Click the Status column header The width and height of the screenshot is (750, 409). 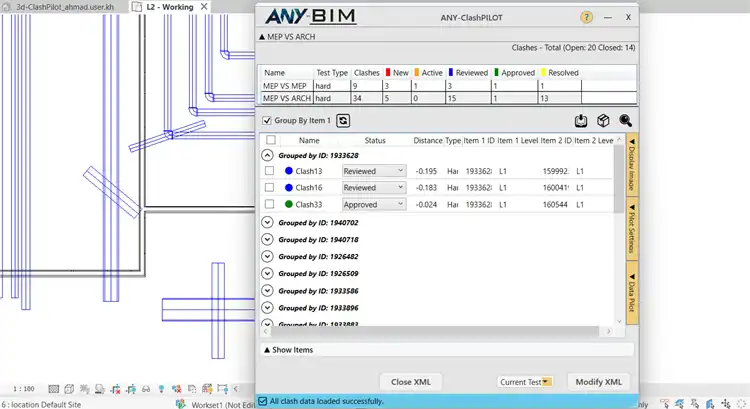click(375, 140)
